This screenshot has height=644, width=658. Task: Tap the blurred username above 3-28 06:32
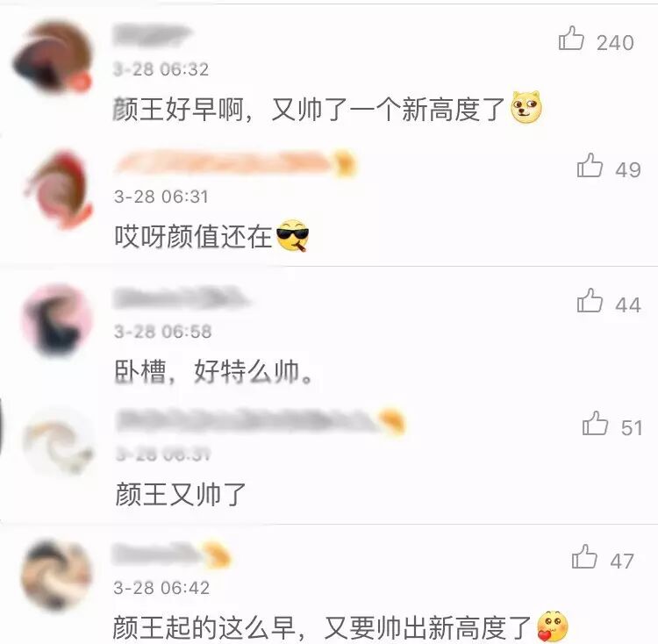(x=153, y=36)
